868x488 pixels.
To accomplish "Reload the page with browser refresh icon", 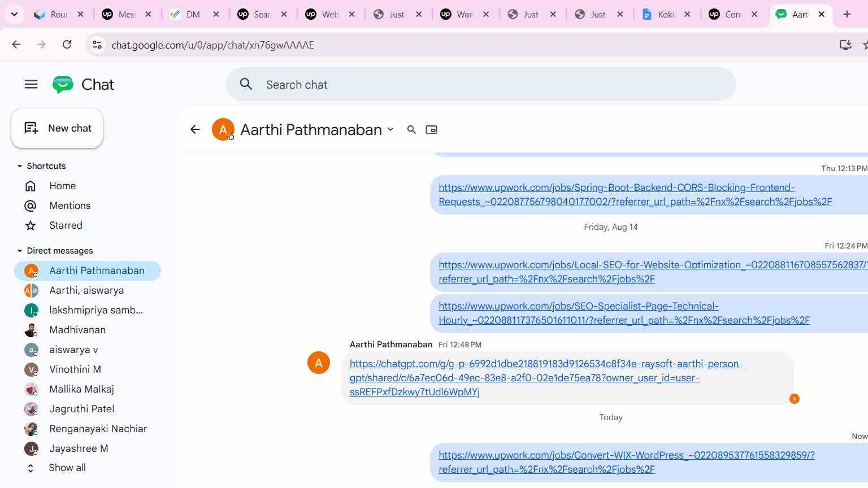I will tap(67, 45).
